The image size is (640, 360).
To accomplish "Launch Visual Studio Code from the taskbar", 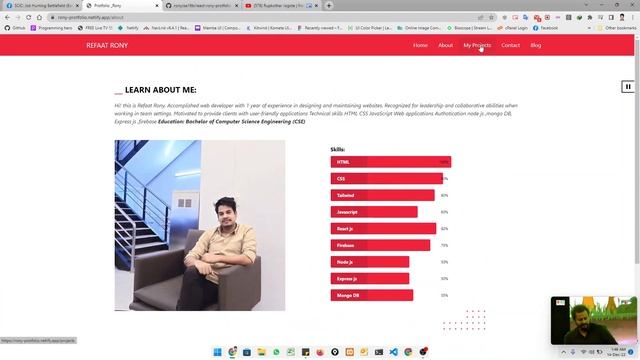I will click(x=393, y=352).
